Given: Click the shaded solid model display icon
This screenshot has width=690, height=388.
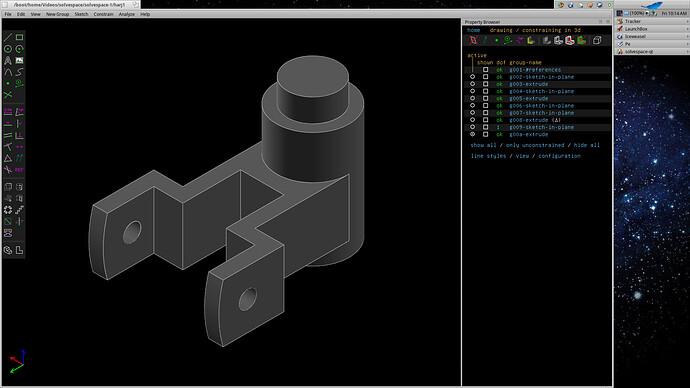Looking at the screenshot, I should click(547, 40).
